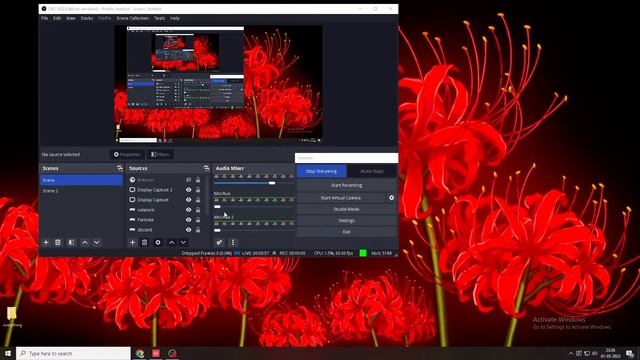Open OBS Settings from the Controls panel

tap(347, 220)
